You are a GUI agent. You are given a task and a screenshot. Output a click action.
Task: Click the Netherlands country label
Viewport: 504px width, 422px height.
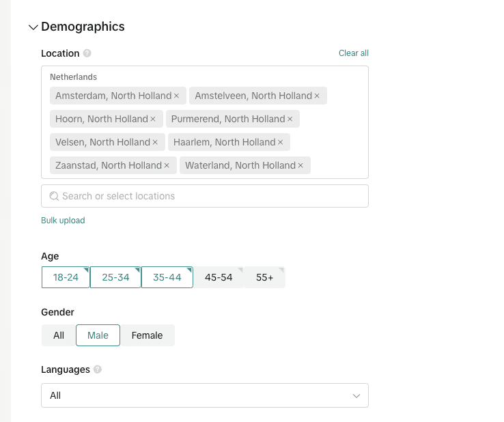click(73, 76)
